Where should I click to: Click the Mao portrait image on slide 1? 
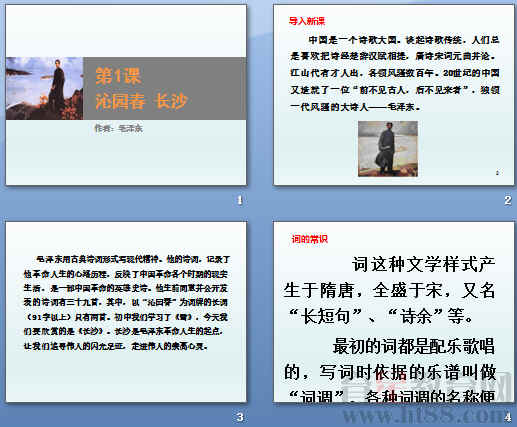click(44, 88)
